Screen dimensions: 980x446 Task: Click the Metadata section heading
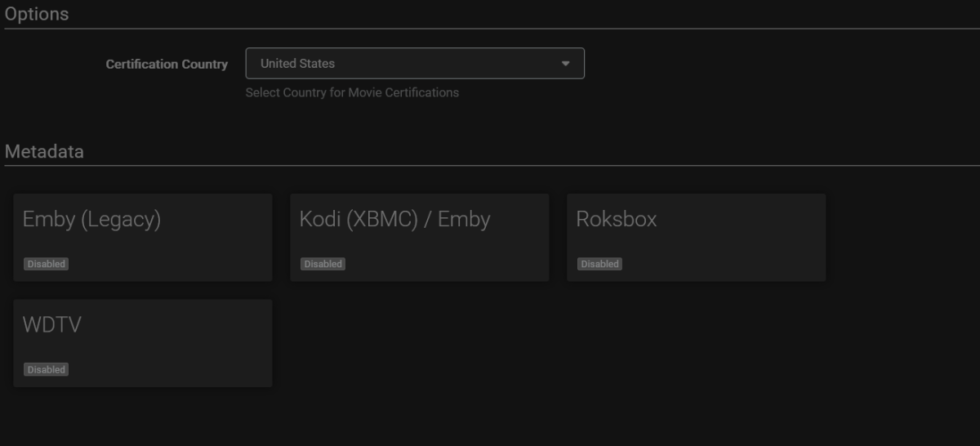pos(44,151)
